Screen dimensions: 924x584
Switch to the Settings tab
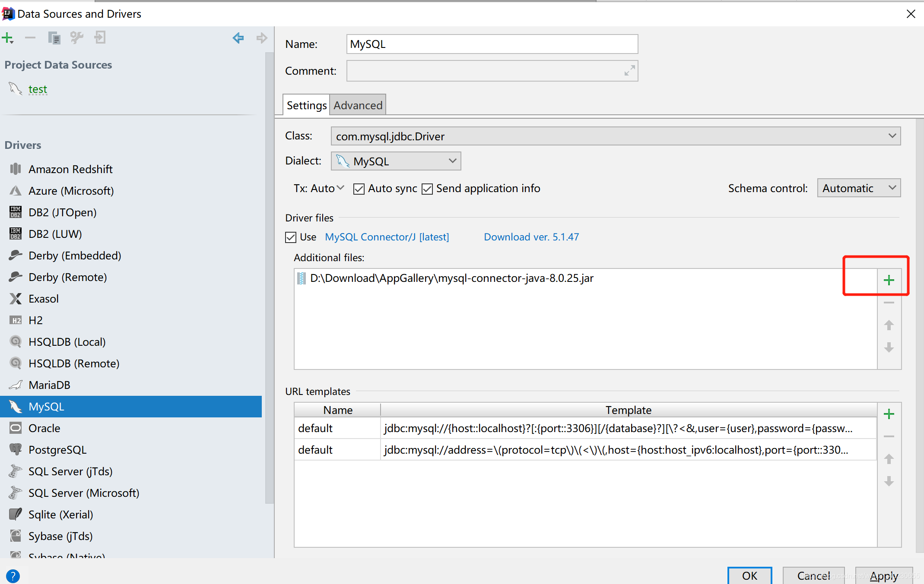(306, 105)
